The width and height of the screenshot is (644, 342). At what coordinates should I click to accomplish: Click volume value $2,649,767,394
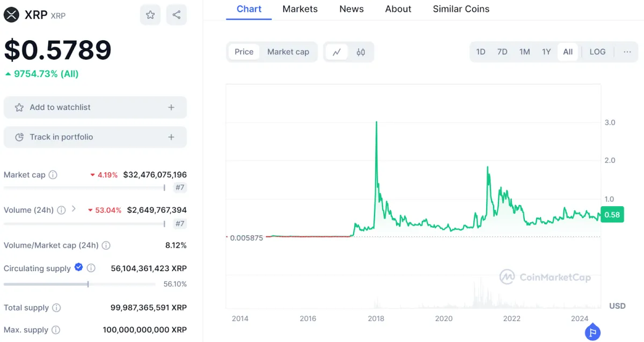tap(157, 210)
